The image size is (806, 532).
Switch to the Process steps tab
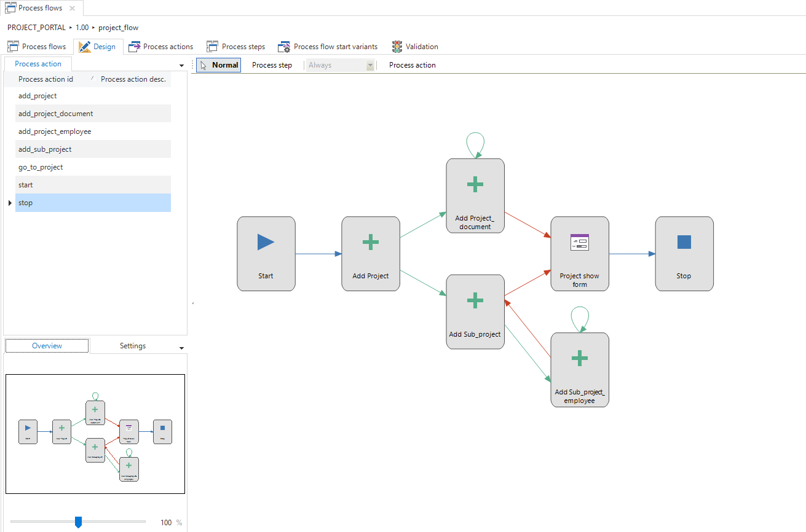236,47
